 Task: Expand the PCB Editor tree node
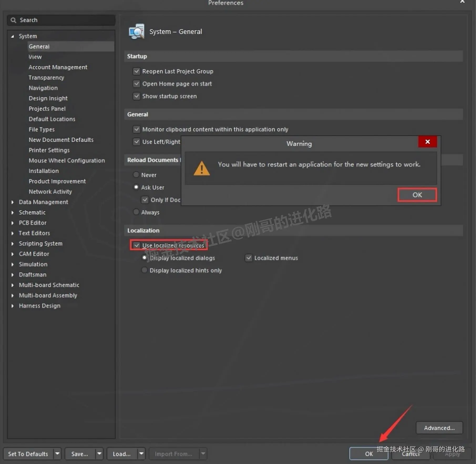(12, 223)
